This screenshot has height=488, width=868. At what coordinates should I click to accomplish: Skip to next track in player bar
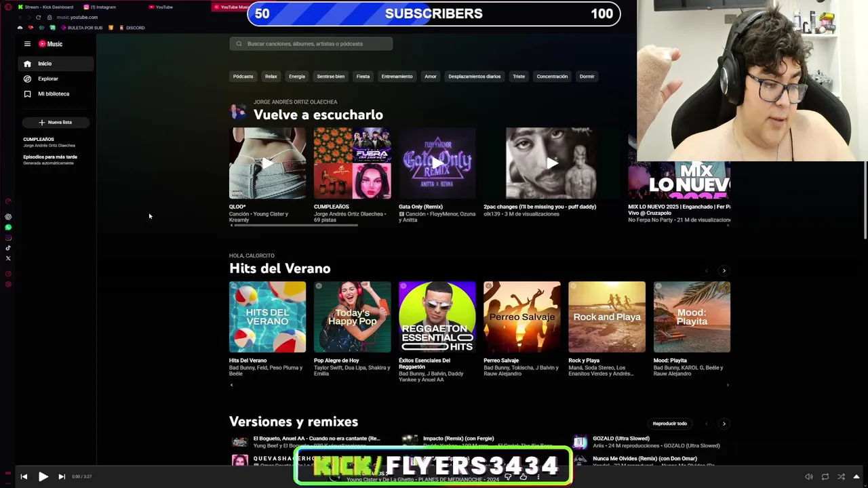coord(62,476)
